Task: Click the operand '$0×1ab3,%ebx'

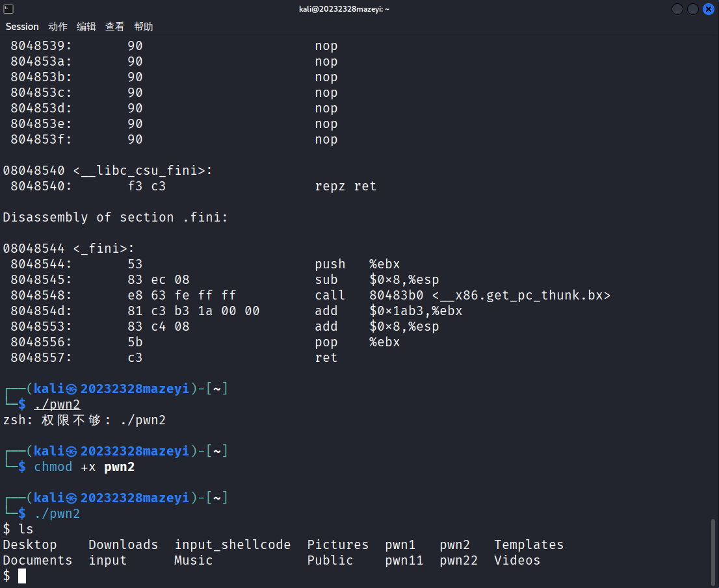Action: (x=415, y=311)
